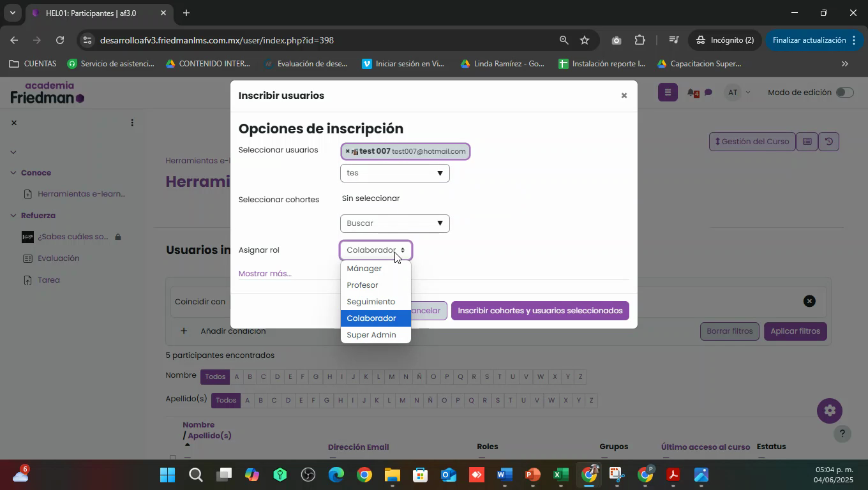The image size is (868, 490).
Task: Open Evaluación sidebar item
Action: point(59,258)
